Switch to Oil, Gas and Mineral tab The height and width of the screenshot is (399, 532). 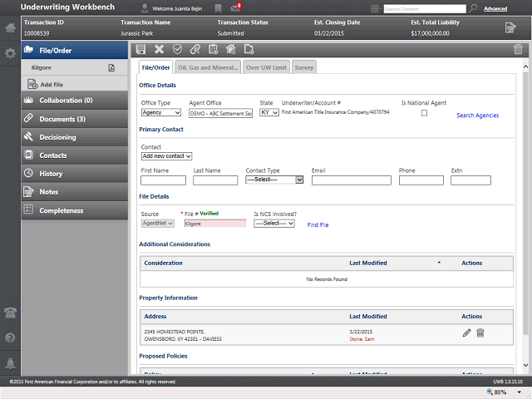[208, 67]
